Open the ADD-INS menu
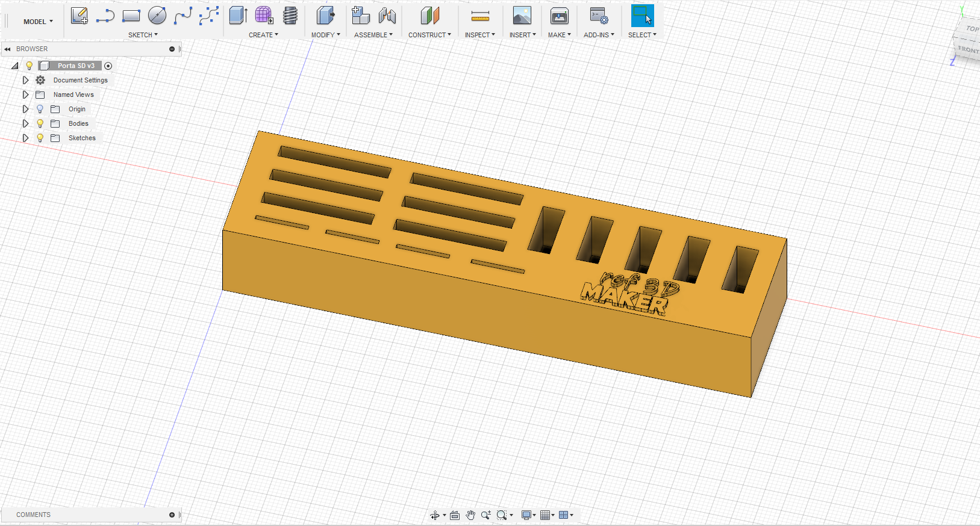This screenshot has height=526, width=980. click(599, 35)
